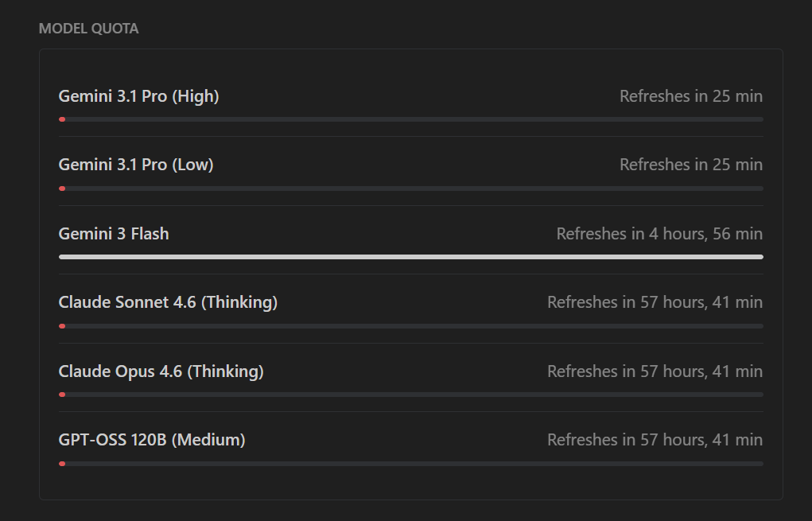Click the MODEL QUOTA section heading

(x=88, y=29)
